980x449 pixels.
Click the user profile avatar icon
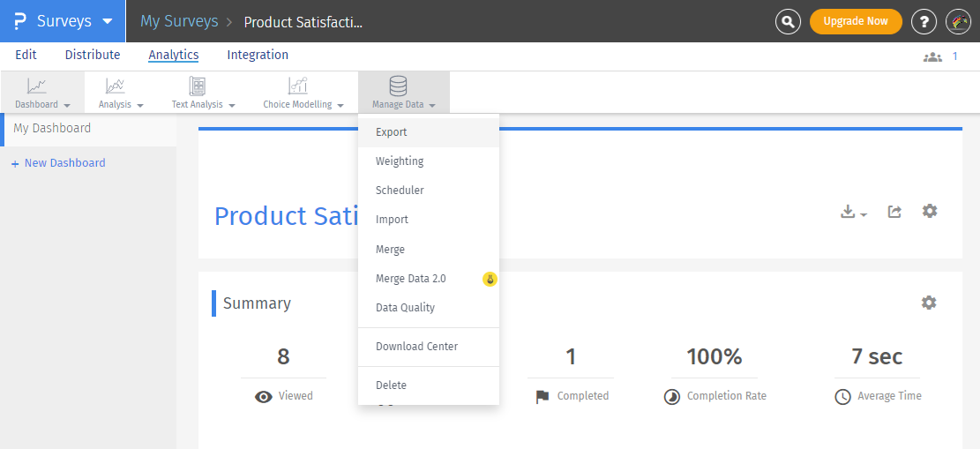point(958,21)
